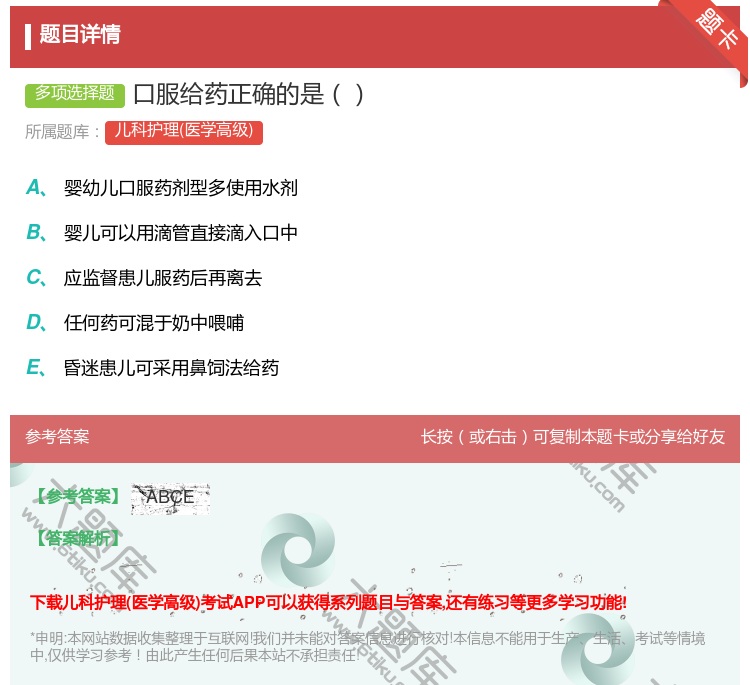Viewport: 750px width, 685px height.
Task: Click the letter C option marker
Action: click(37, 277)
